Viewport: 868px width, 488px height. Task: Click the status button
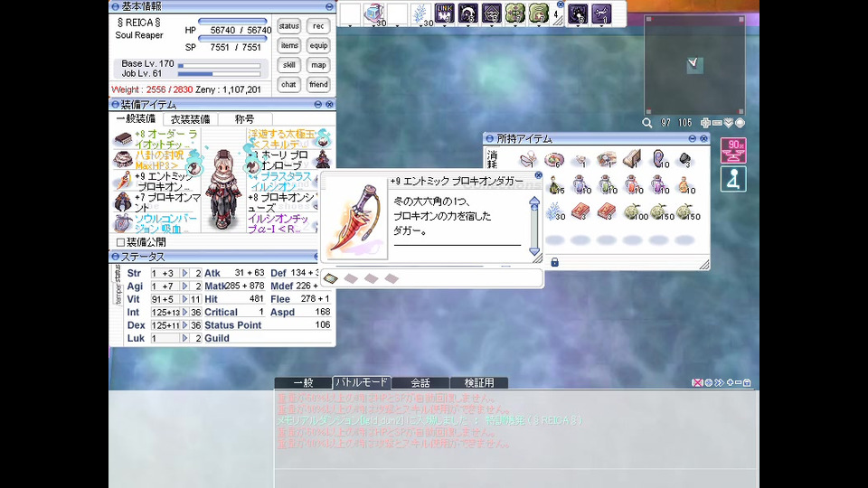coord(289,26)
